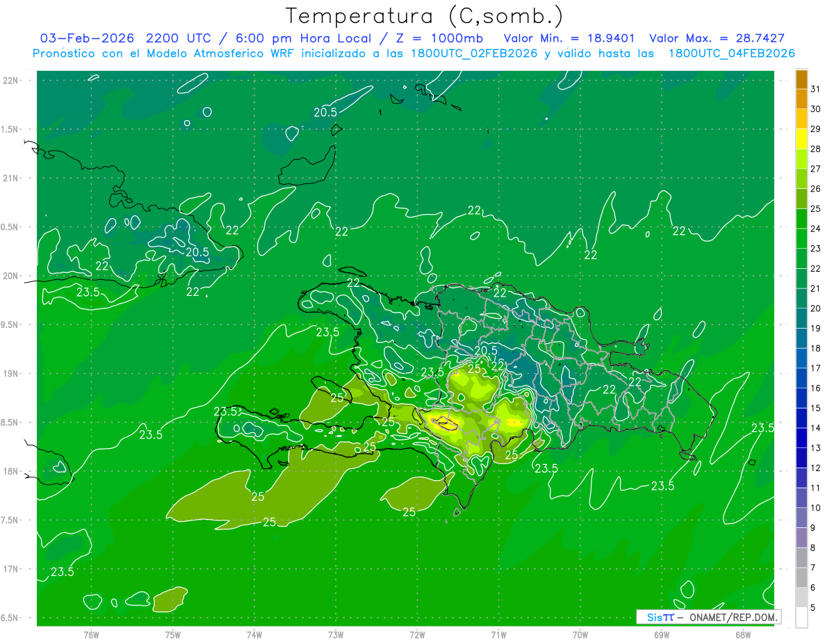Screen dimensions: 834x644
Task: Click the '74W' longitude axis label
Action: 254,635
